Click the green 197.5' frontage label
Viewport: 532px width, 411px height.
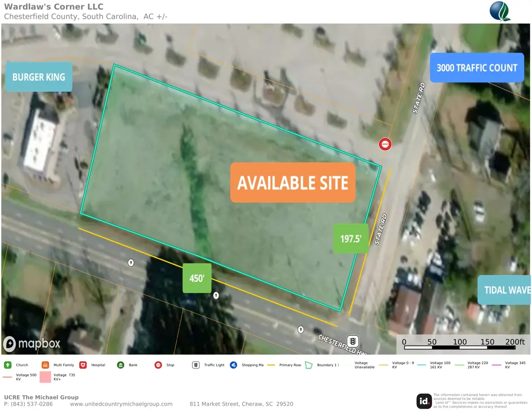[351, 238]
